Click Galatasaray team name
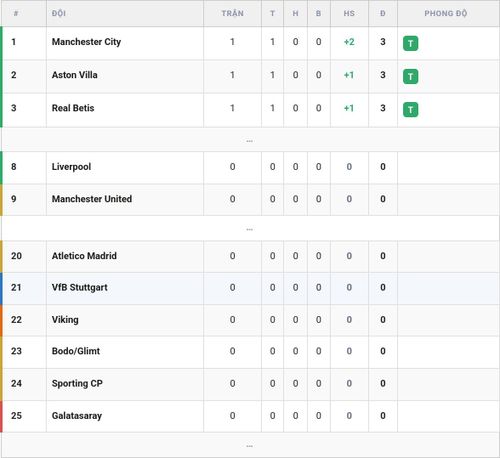The image size is (500, 458). [x=77, y=416]
